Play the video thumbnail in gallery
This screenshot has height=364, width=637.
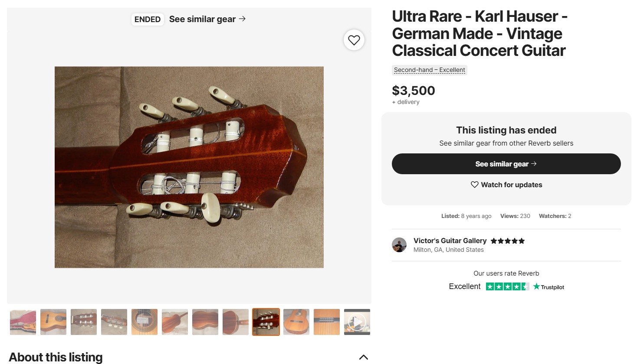click(357, 322)
